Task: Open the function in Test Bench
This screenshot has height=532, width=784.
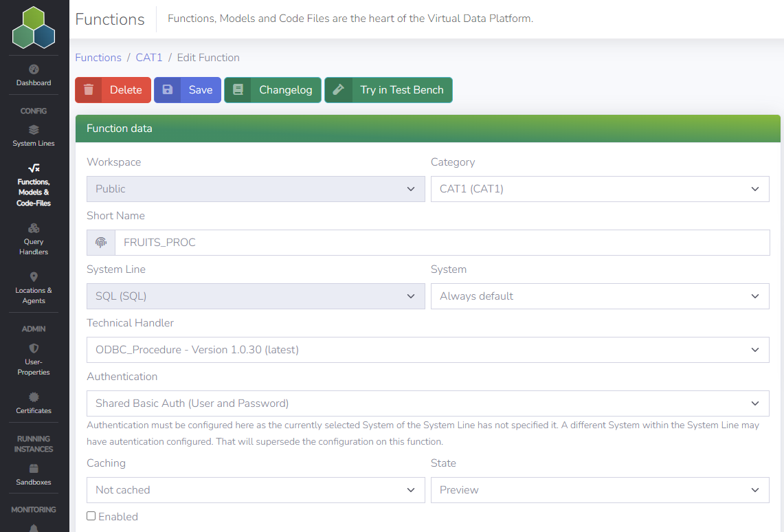Action: coord(388,89)
